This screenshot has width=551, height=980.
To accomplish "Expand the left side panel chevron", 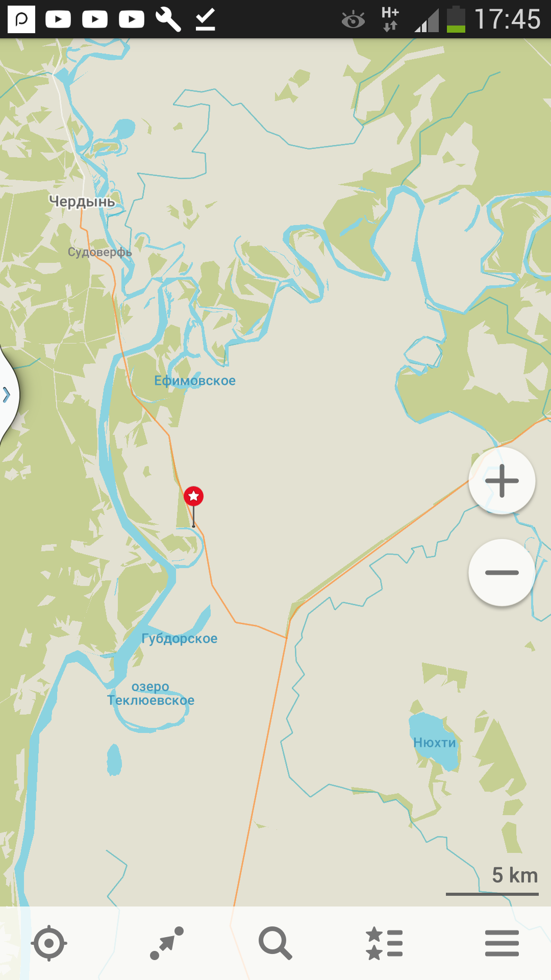I will 7,395.
